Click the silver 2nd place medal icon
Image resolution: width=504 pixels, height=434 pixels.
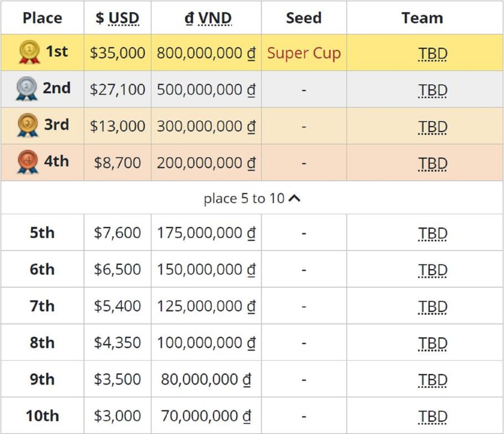pos(27,89)
